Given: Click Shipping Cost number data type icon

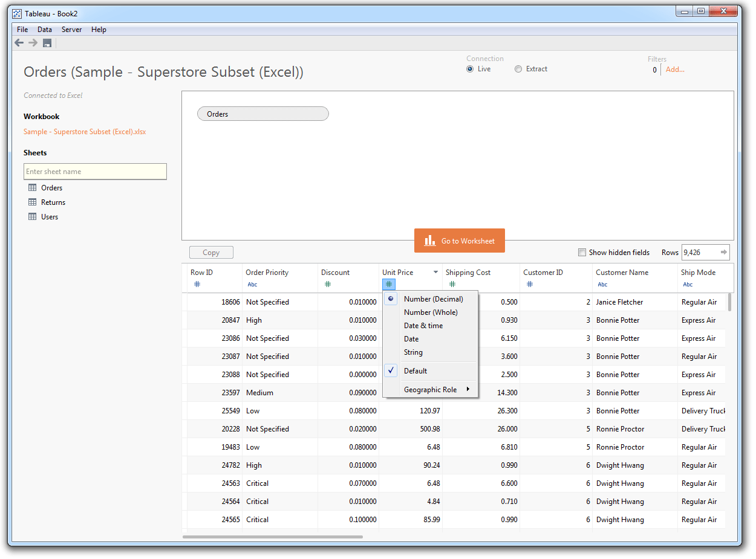Looking at the screenshot, I should (x=452, y=284).
